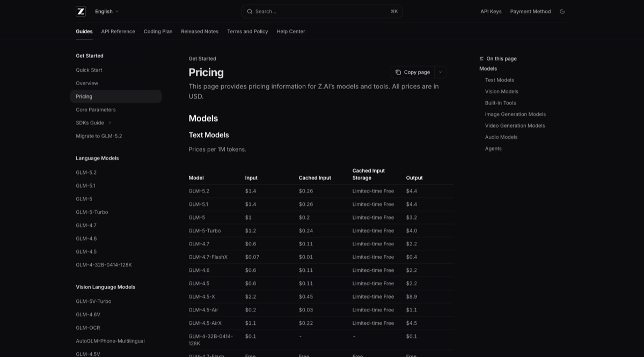This screenshot has width=644, height=357.
Task: Select the Pricing sidebar item
Action: pos(115,96)
